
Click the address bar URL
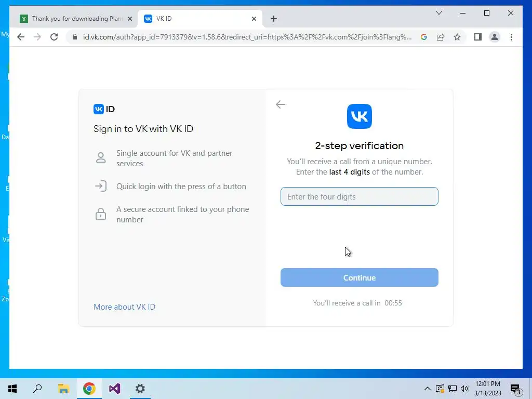point(247,37)
